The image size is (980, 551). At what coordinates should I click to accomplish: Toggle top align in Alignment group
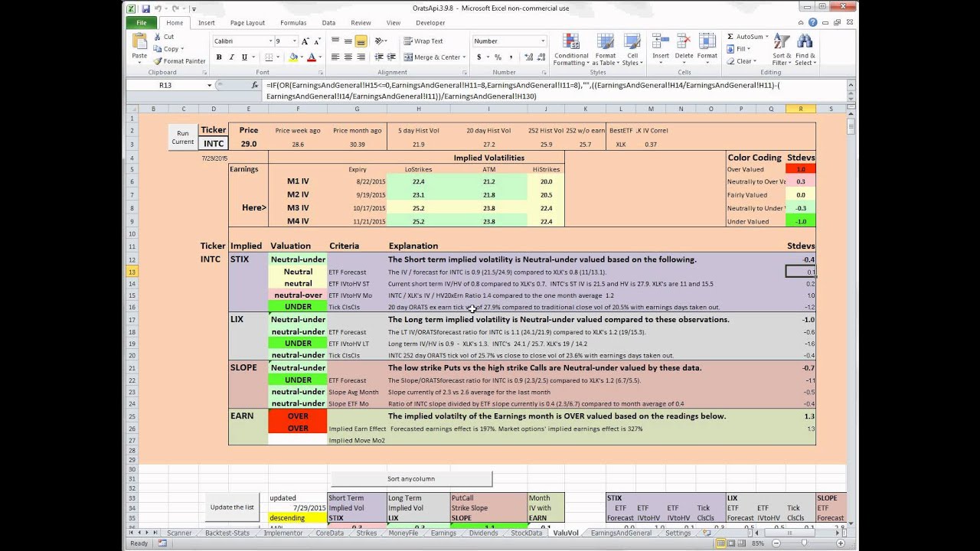(335, 41)
